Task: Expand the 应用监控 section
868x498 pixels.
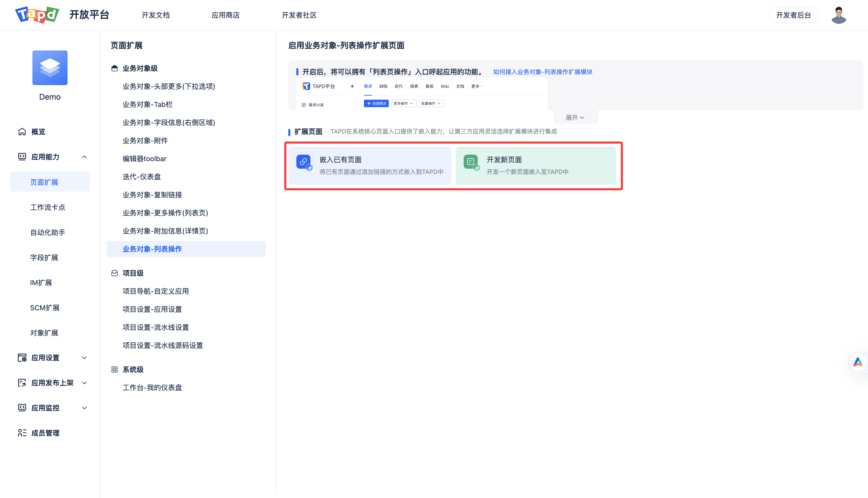Action: point(84,408)
